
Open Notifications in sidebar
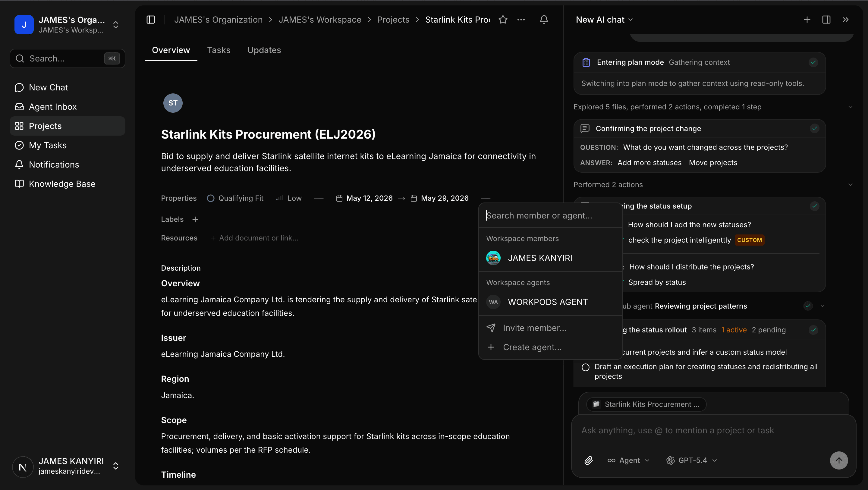[68, 165]
